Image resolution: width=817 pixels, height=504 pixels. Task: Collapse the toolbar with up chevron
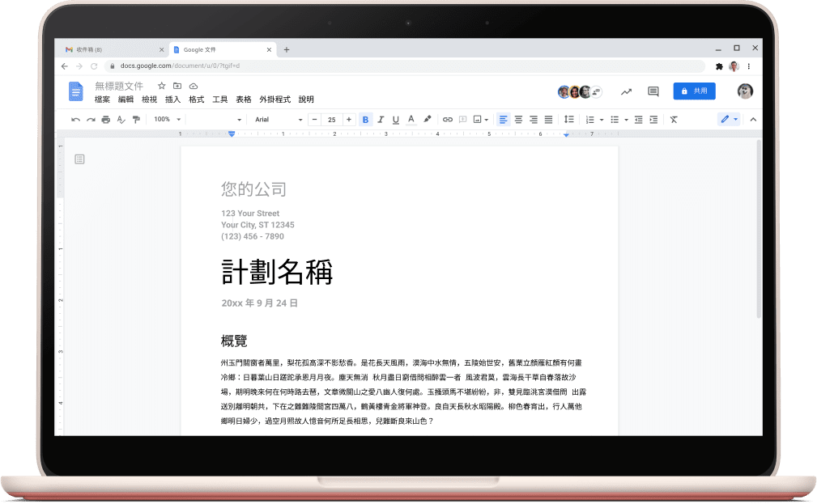[x=753, y=120]
